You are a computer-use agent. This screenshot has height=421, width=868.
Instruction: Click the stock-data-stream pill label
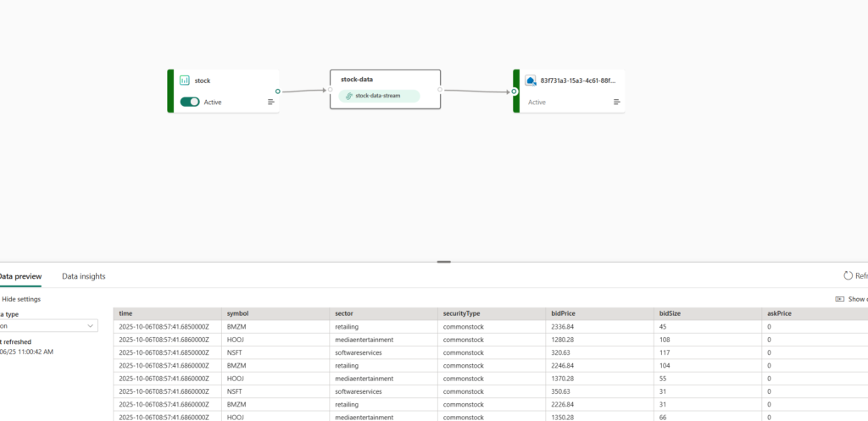pos(379,96)
